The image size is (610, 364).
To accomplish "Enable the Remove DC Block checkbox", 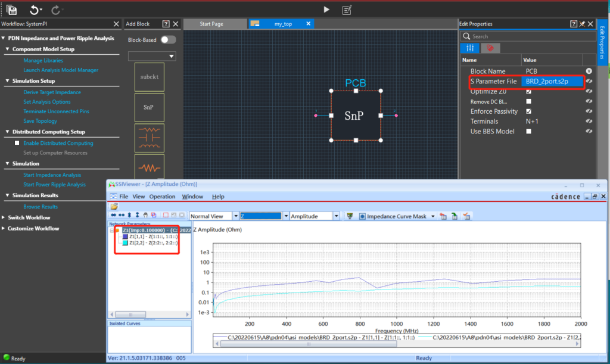I will tap(528, 101).
